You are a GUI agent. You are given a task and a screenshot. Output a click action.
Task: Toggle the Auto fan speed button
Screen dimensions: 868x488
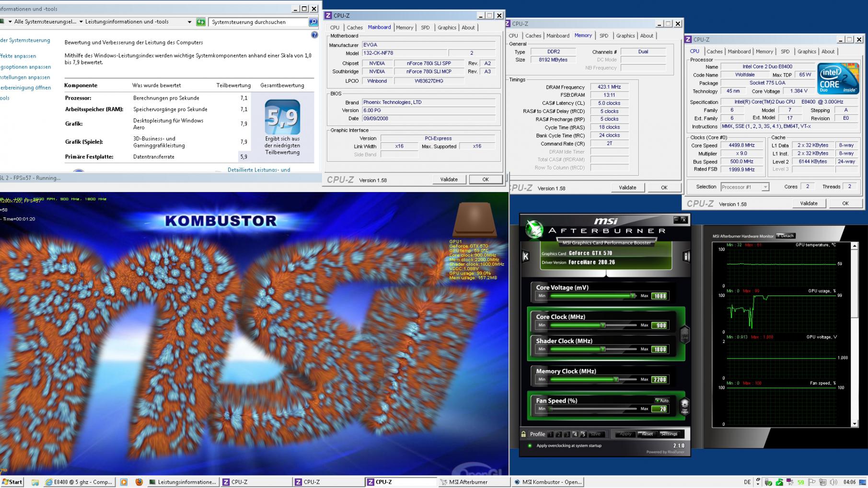click(x=662, y=400)
